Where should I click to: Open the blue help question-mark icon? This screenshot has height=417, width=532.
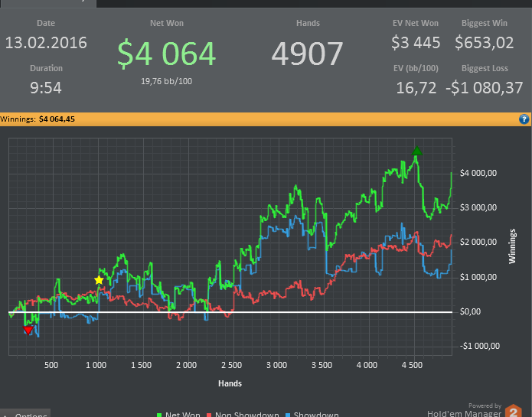click(524, 119)
